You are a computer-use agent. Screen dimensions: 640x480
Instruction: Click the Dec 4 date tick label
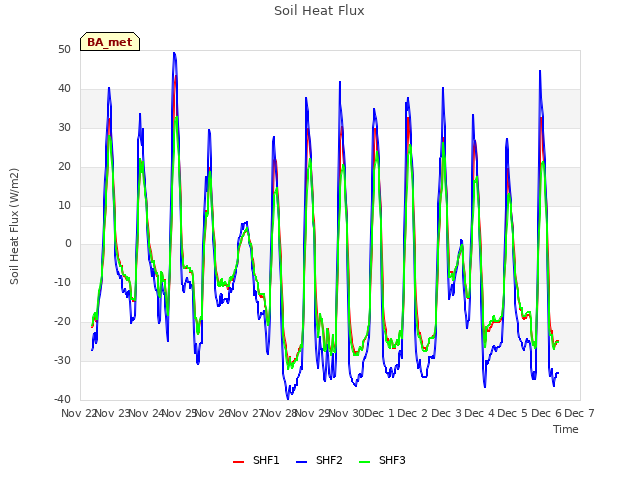pos(479,413)
